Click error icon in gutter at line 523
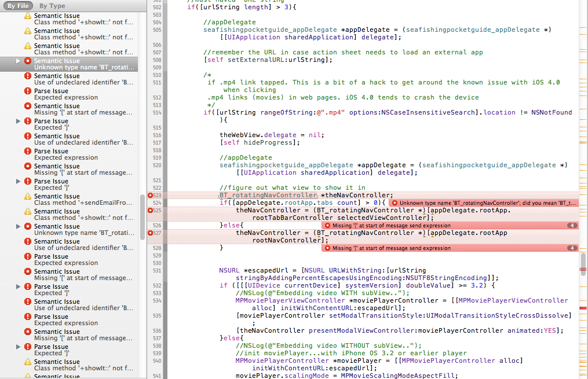 151,196
